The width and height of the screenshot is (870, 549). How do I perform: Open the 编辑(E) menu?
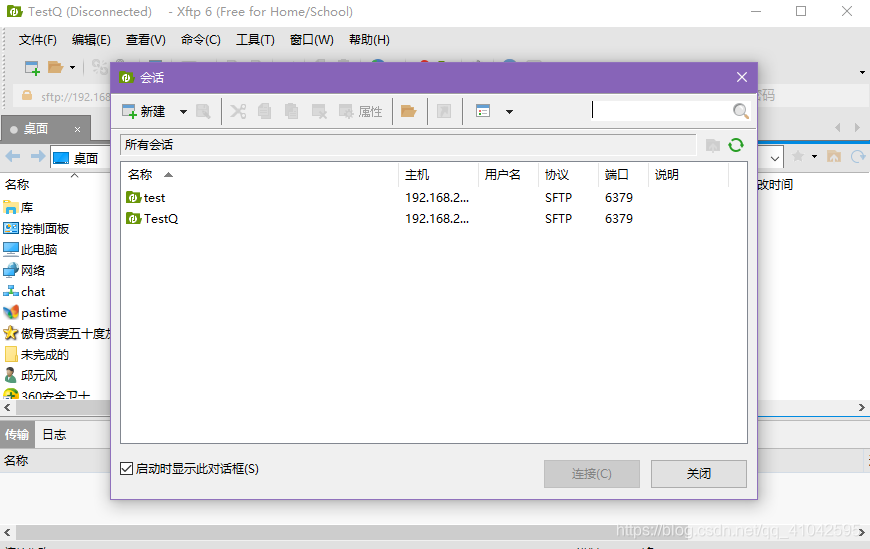[x=91, y=40]
